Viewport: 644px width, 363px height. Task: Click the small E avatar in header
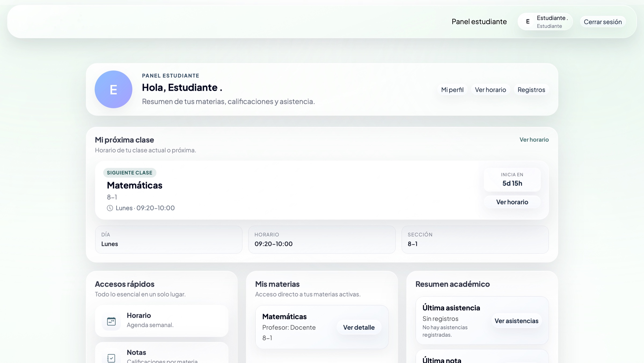tap(528, 22)
